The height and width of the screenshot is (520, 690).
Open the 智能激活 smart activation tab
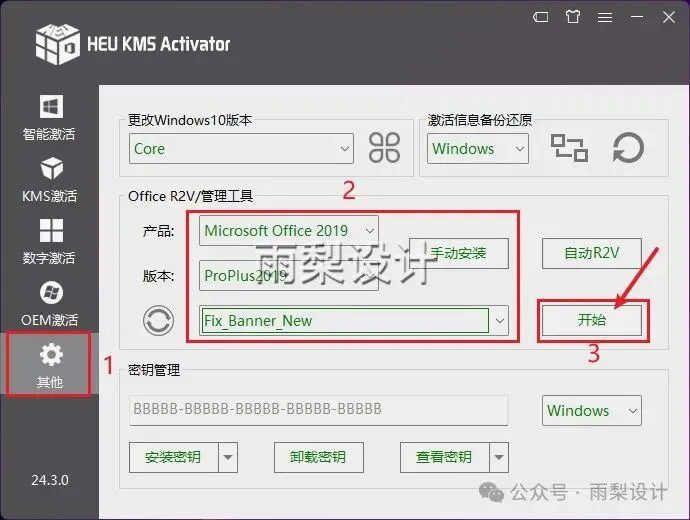(x=49, y=117)
